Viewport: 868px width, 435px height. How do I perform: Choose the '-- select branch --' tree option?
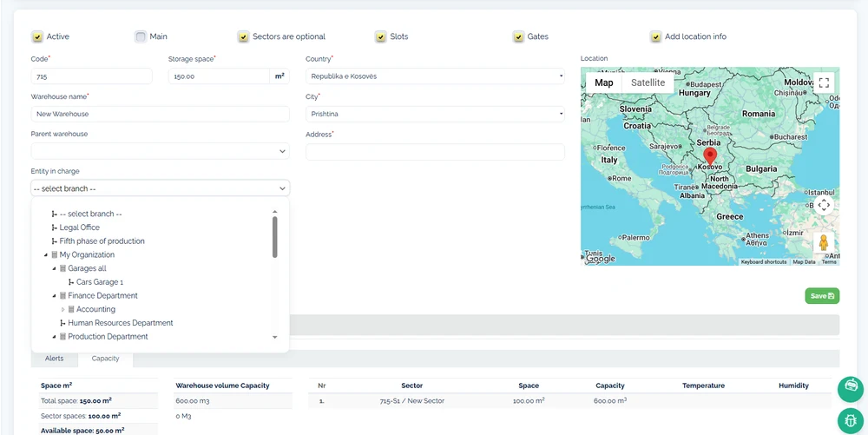tap(91, 214)
